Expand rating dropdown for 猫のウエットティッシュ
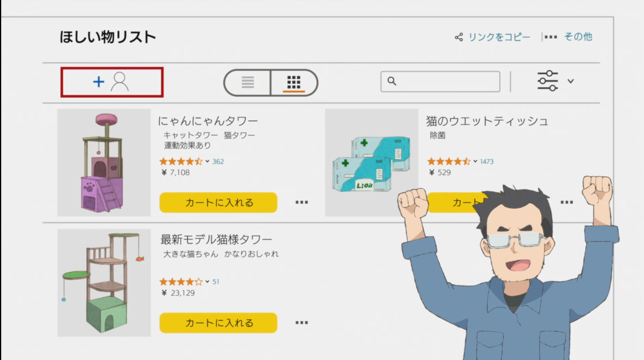This screenshot has width=644, height=360. point(475,162)
